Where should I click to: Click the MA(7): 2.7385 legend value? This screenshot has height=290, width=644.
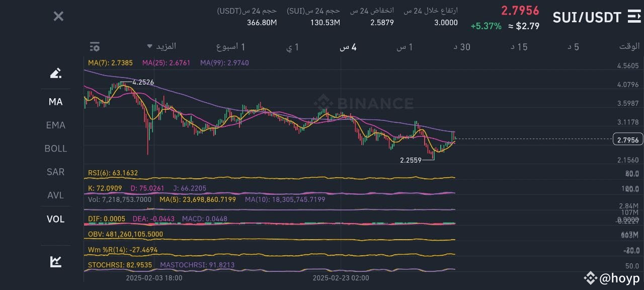click(110, 63)
